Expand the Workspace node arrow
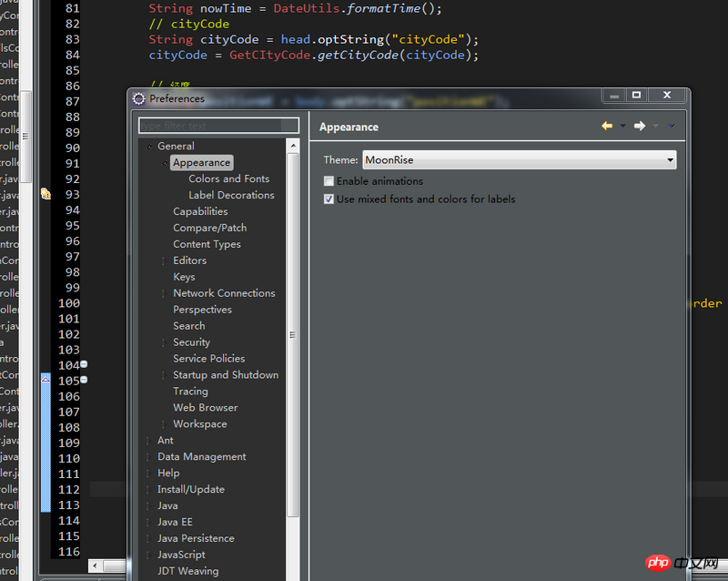The height and width of the screenshot is (581, 728). coord(164,423)
